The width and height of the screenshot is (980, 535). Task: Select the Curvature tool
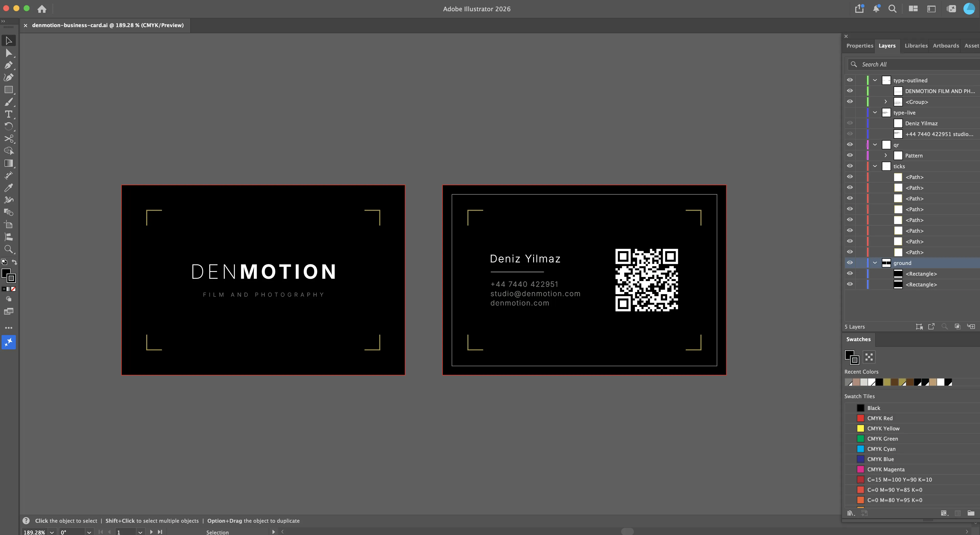[x=8, y=78]
